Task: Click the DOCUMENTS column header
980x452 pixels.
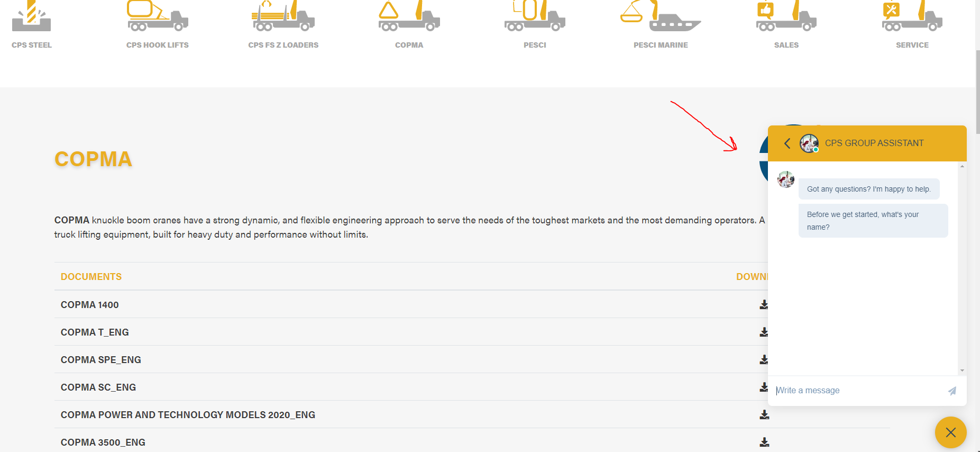Action: pyautogui.click(x=91, y=277)
